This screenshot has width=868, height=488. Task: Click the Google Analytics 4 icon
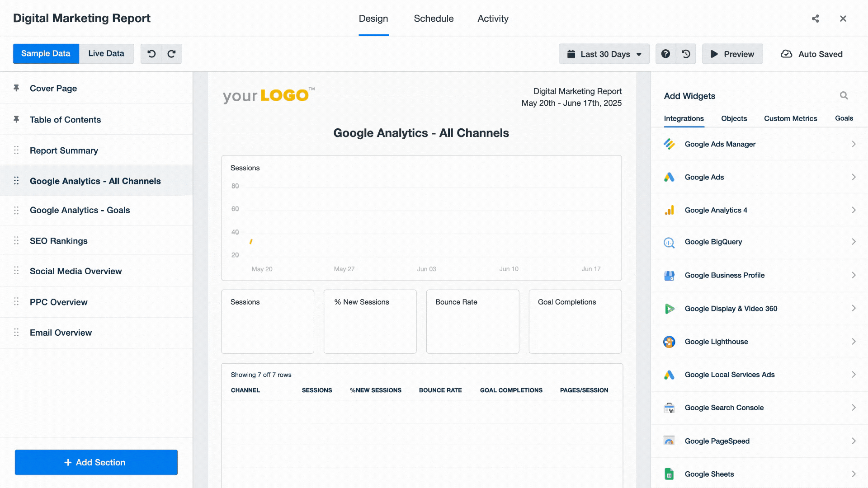pyautogui.click(x=669, y=210)
